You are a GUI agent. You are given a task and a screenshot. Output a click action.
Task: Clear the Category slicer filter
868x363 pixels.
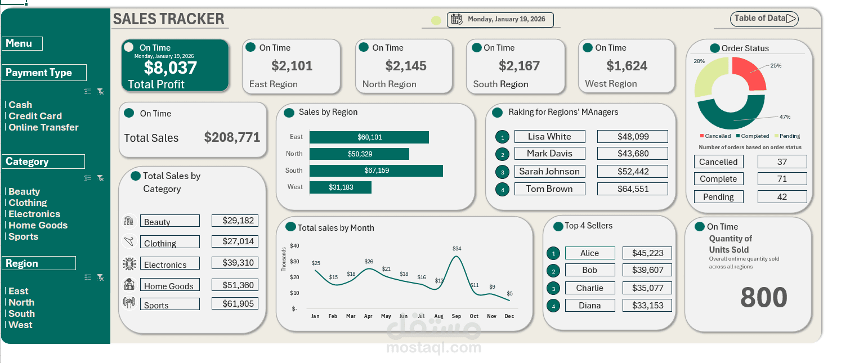100,178
